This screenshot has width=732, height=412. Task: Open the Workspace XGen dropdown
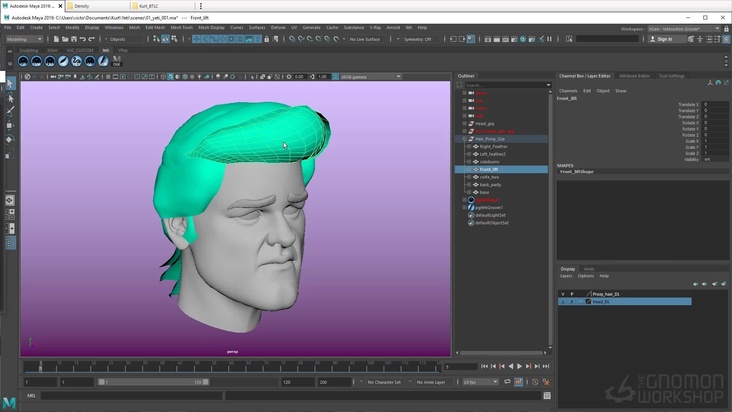(685, 29)
